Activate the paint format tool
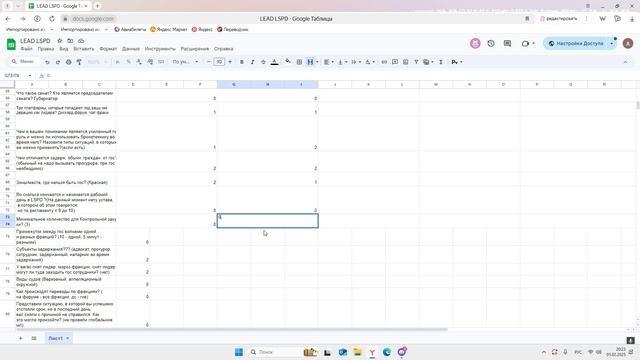 click(79, 62)
